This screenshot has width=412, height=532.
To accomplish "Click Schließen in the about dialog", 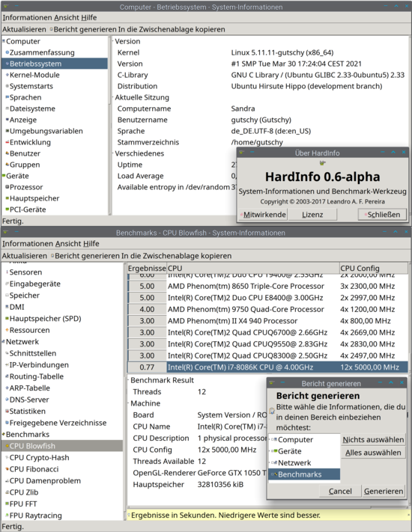I will (382, 215).
